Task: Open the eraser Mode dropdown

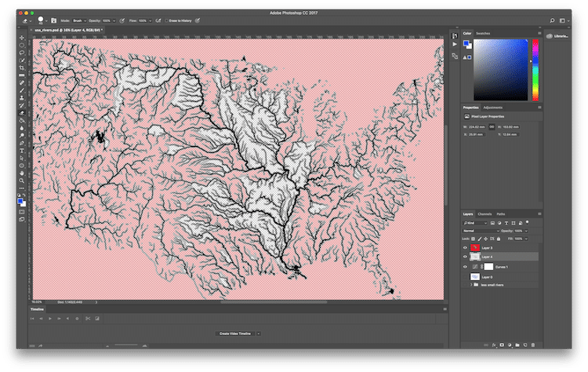Action: [x=79, y=20]
